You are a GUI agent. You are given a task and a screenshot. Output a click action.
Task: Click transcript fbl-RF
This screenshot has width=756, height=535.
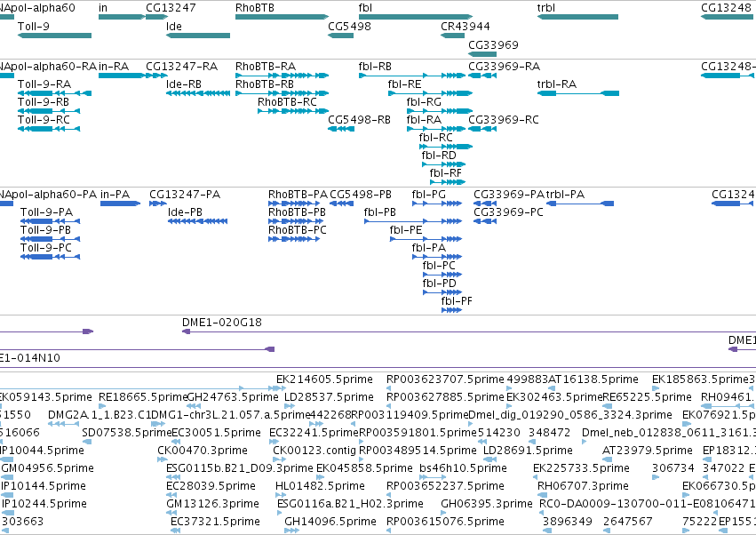click(448, 182)
